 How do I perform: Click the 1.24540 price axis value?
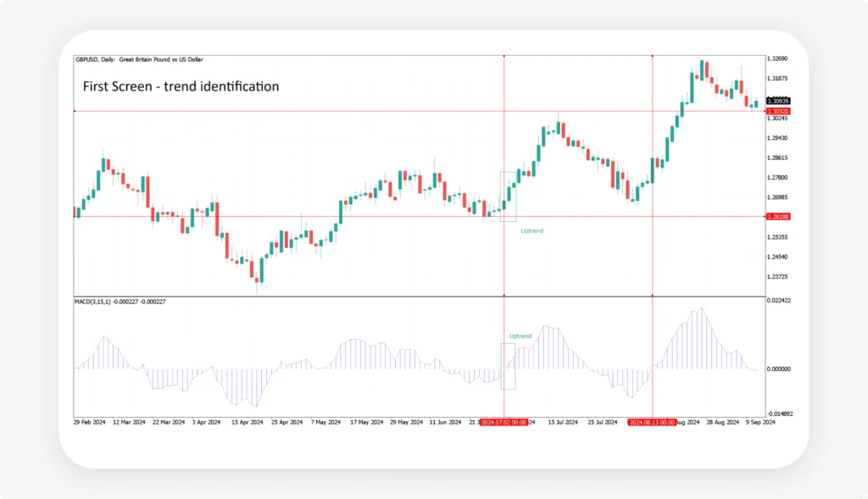pyautogui.click(x=777, y=258)
